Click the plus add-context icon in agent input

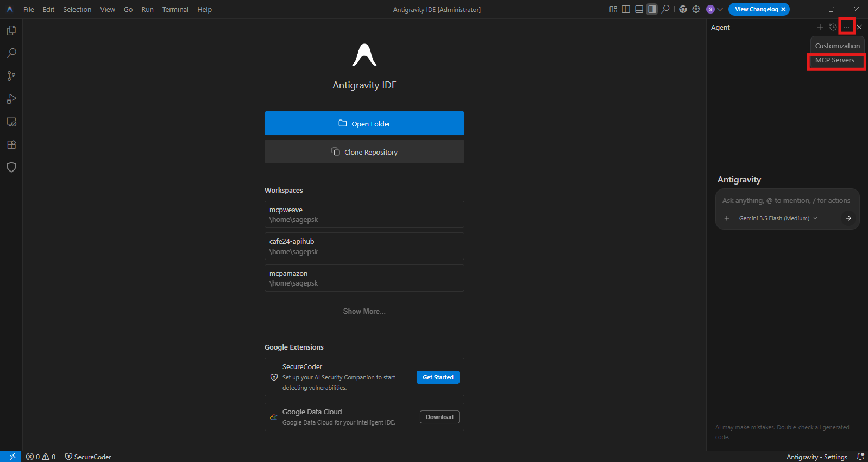click(x=727, y=218)
